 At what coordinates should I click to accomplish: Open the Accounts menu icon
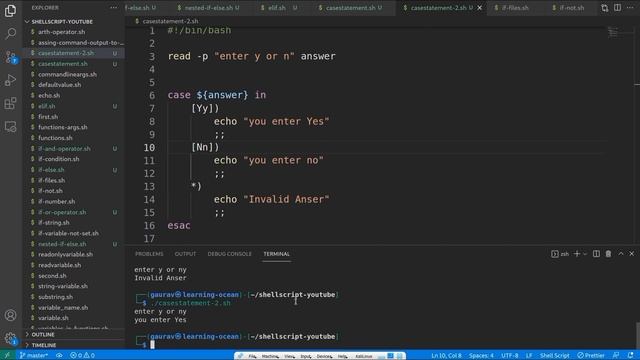click(11, 315)
